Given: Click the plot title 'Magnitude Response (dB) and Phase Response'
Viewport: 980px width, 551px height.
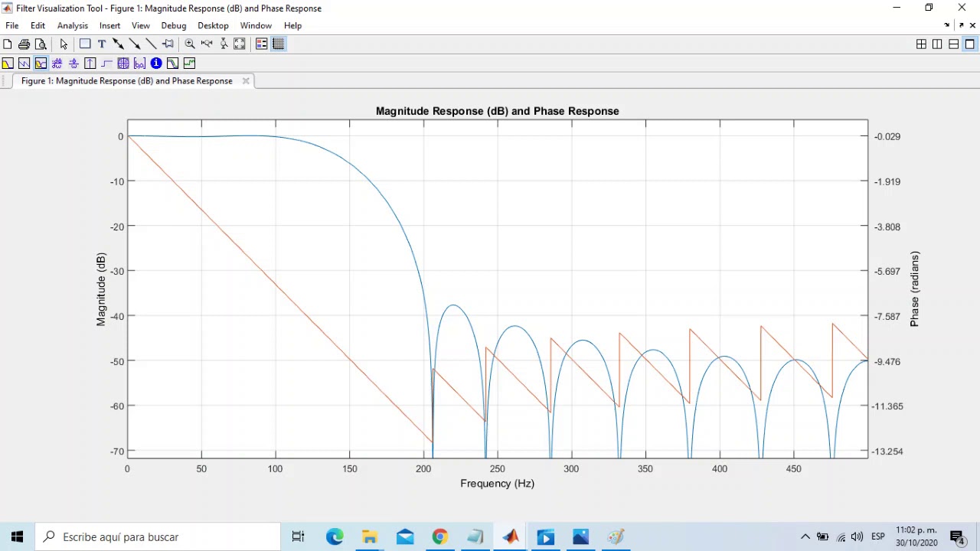Looking at the screenshot, I should coord(498,111).
